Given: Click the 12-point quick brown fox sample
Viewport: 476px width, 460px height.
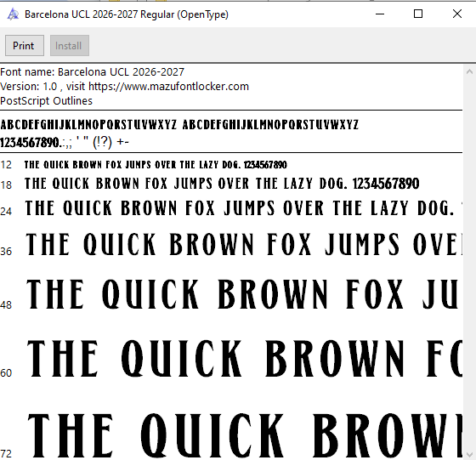Looking at the screenshot, I should point(156,165).
